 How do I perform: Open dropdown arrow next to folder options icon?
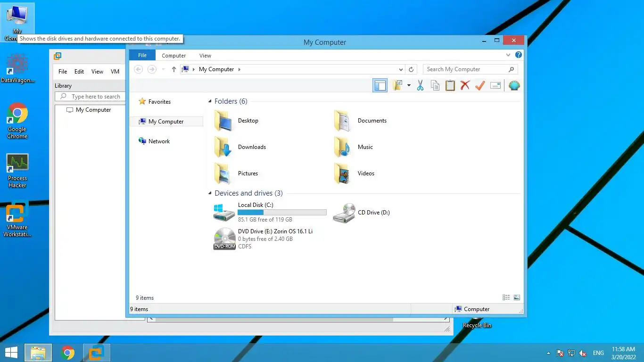[x=409, y=85]
